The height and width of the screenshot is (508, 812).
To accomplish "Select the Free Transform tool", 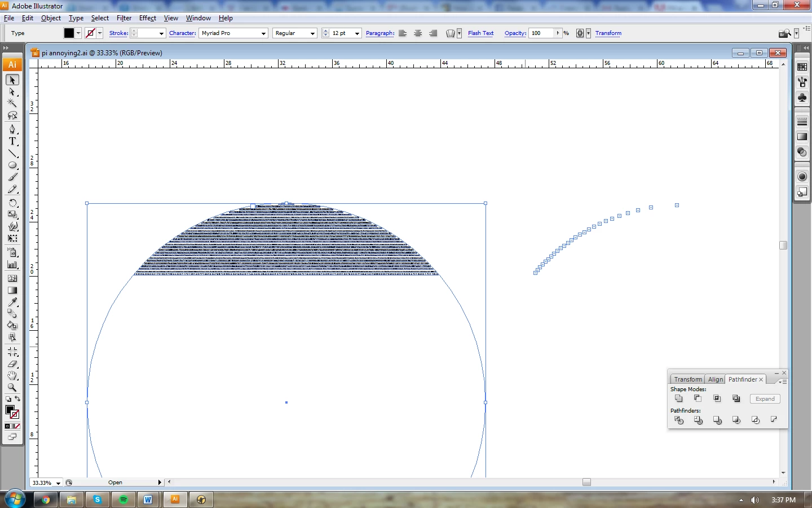I will tap(12, 238).
